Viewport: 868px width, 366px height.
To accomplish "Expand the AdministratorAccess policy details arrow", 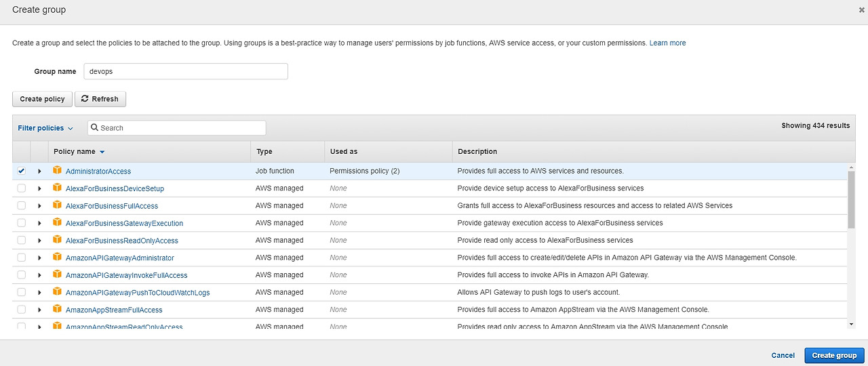I will click(x=39, y=171).
